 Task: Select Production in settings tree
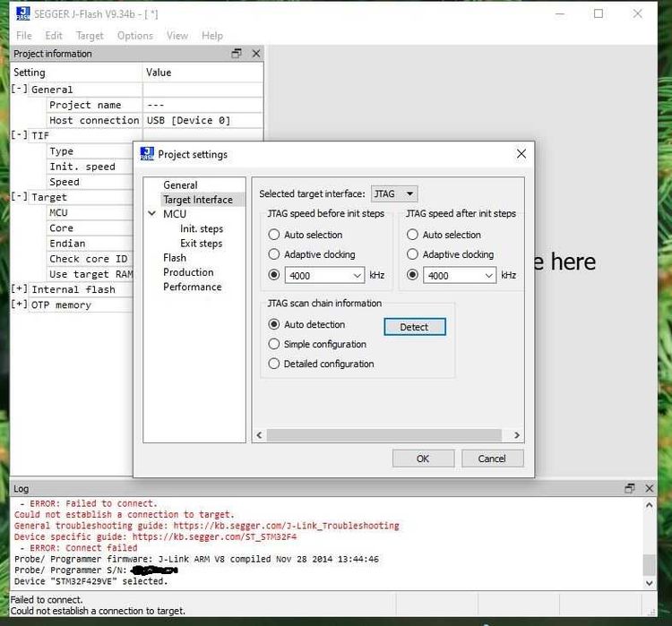(x=188, y=272)
